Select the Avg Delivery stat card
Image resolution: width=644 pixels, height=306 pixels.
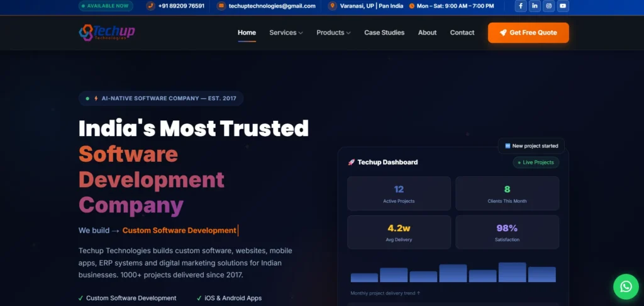click(399, 232)
